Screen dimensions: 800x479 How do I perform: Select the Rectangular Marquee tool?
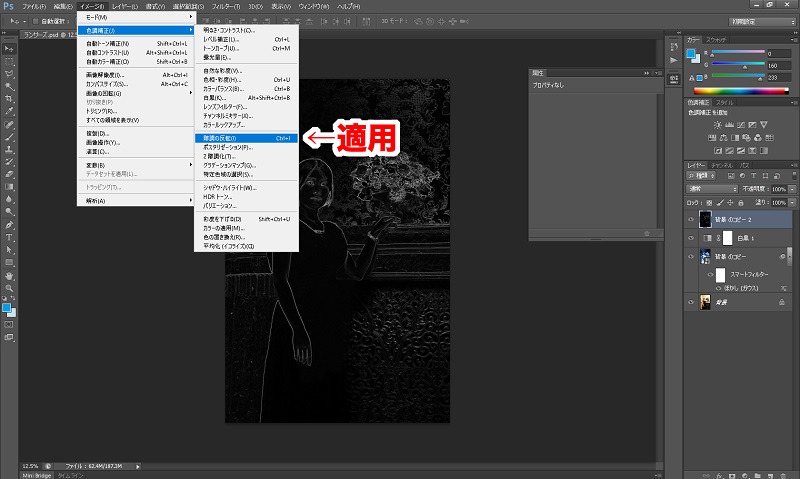coord(9,61)
